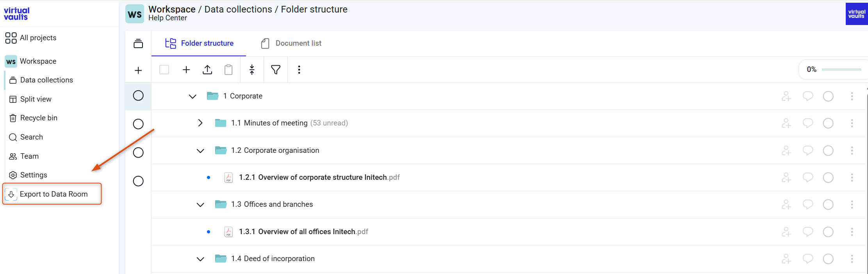Open Overview of corporate structure Initech.pdf

[319, 177]
